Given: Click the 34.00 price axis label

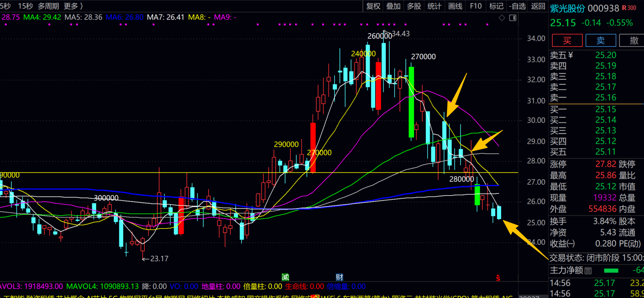Looking at the screenshot, I should (x=536, y=38).
